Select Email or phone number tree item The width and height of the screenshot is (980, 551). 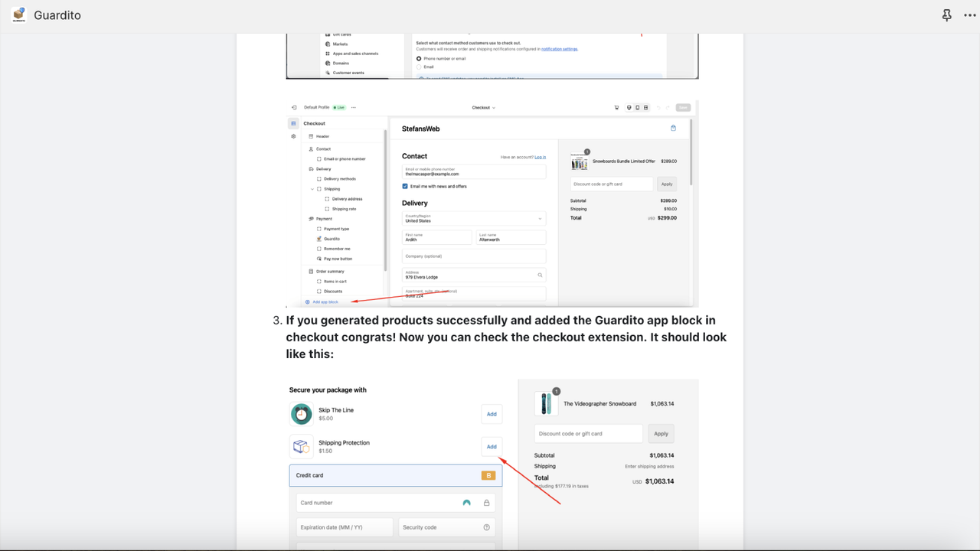tap(345, 159)
